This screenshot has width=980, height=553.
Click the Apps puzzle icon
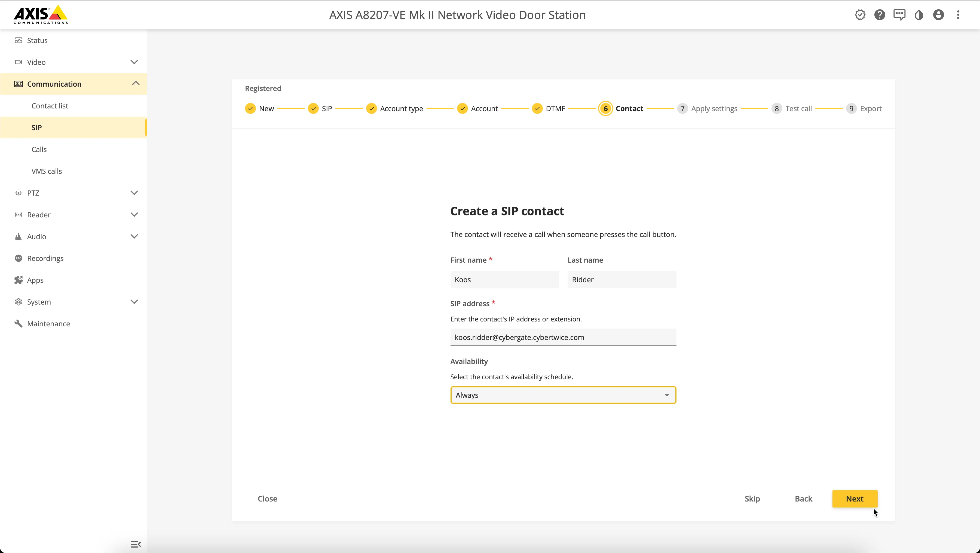pyautogui.click(x=18, y=280)
